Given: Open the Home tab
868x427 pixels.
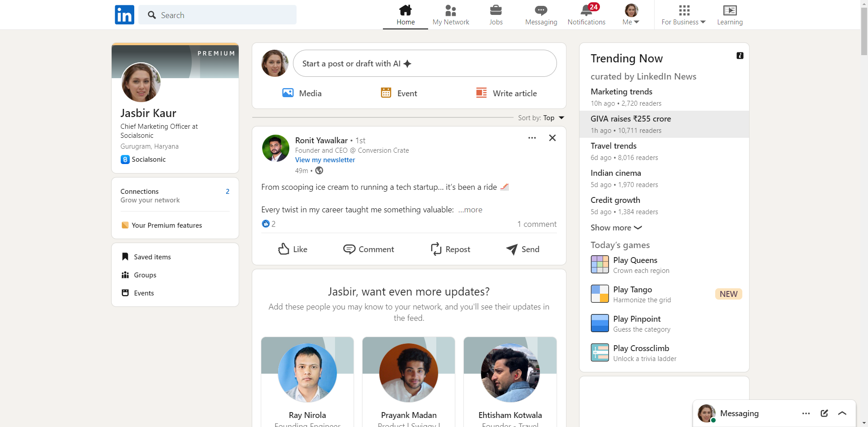Looking at the screenshot, I should click(406, 15).
